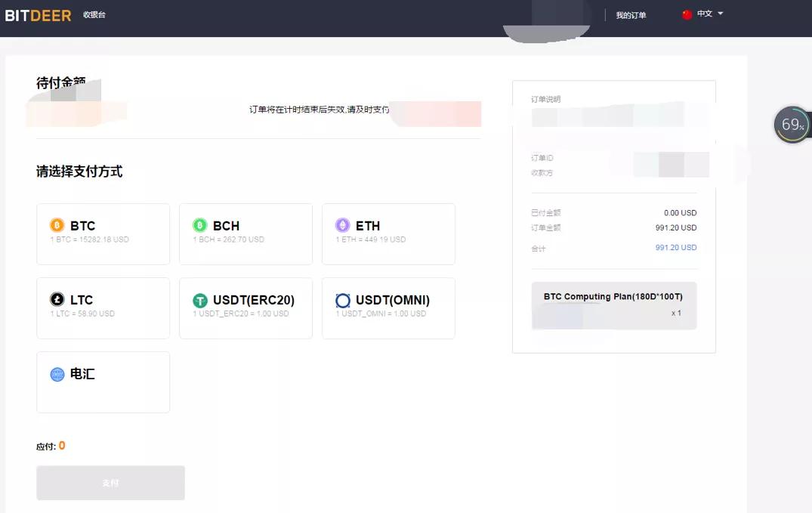Click the BITDEER logo
Viewport: 812px width, 513px height.
point(38,16)
